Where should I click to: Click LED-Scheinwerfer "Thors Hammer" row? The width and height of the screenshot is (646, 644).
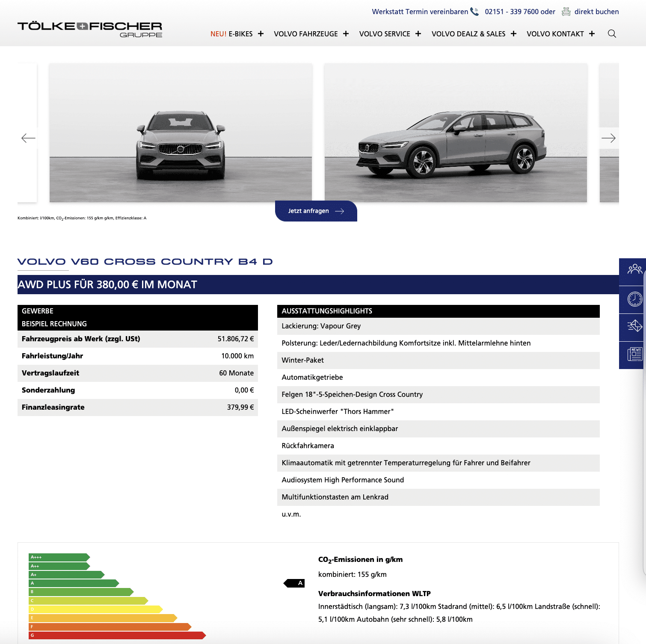439,412
